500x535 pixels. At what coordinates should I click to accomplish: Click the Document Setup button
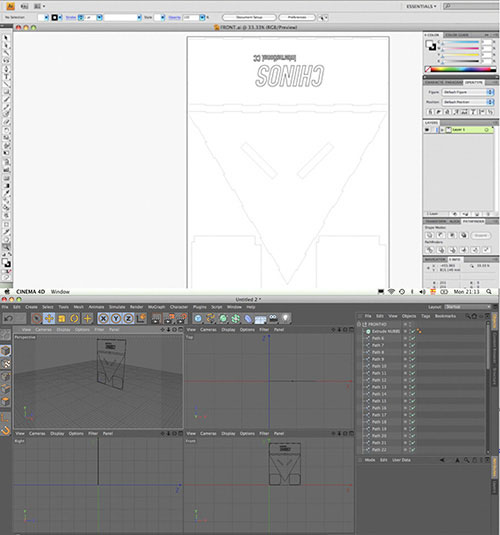(249, 17)
